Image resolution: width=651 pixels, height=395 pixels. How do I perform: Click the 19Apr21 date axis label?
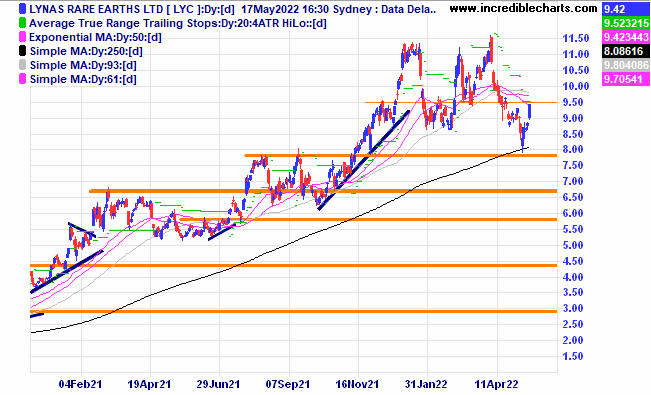click(x=149, y=384)
